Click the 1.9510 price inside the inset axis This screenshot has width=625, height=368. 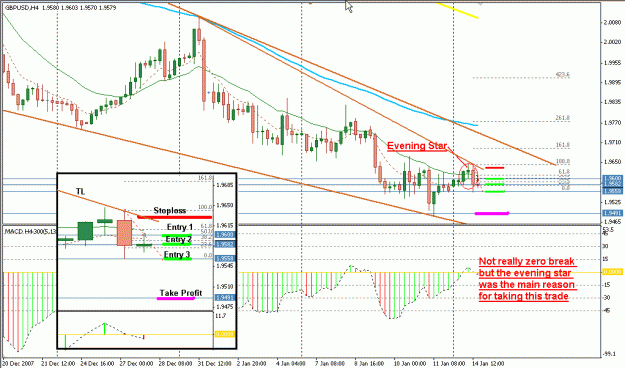(x=224, y=287)
